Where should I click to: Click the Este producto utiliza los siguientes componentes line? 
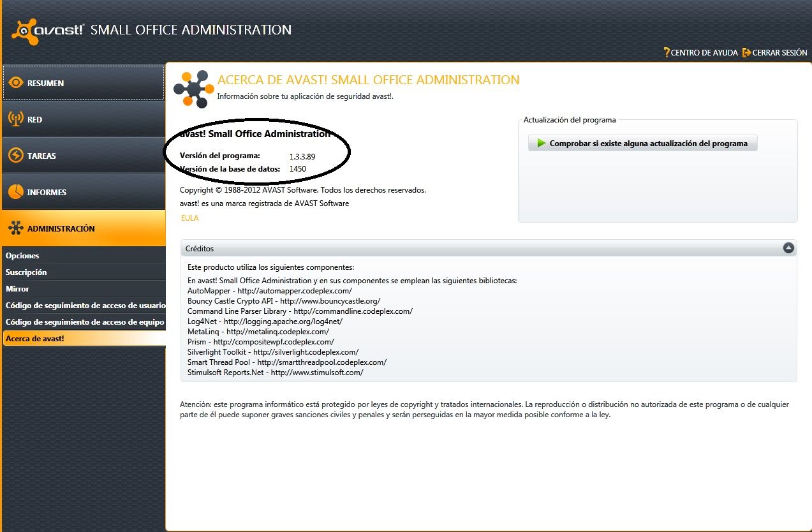click(x=270, y=267)
